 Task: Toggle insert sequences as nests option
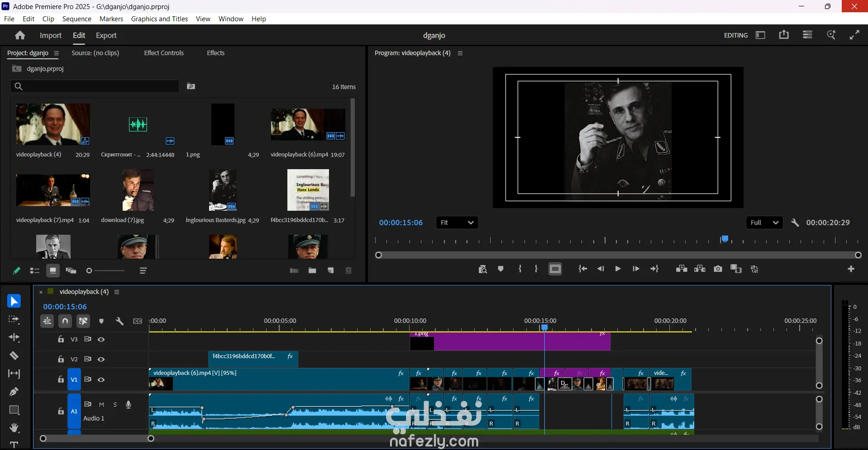click(x=47, y=321)
